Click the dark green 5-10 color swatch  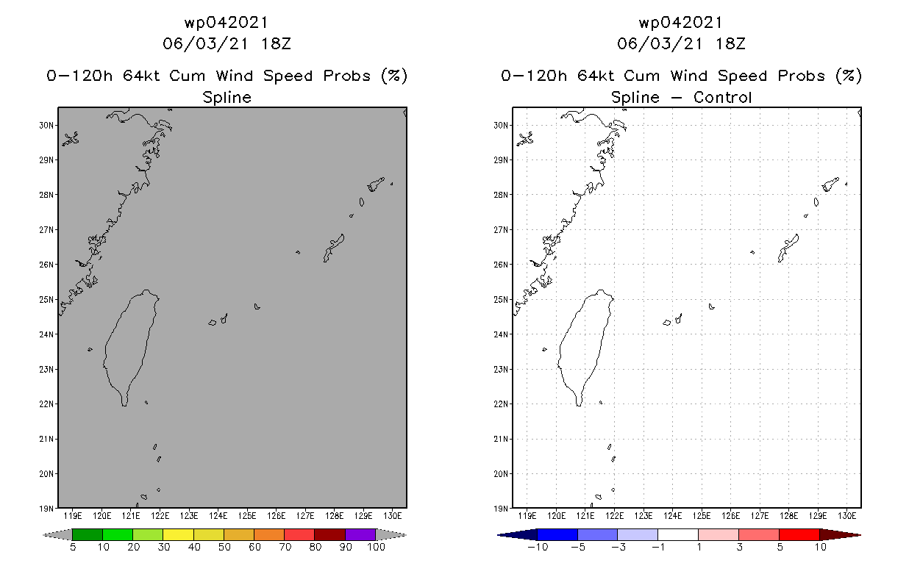(x=88, y=534)
